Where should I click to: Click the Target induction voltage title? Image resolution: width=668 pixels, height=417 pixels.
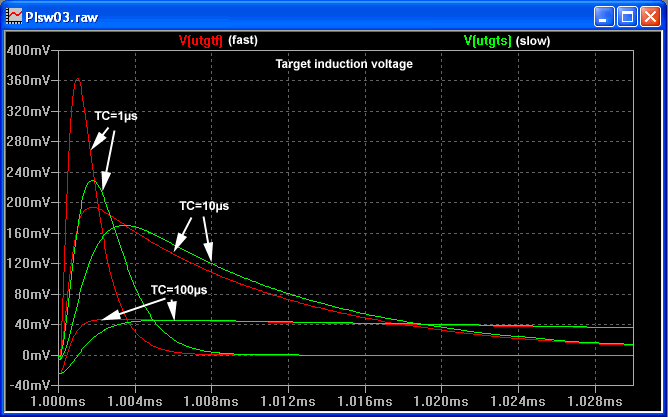(344, 64)
